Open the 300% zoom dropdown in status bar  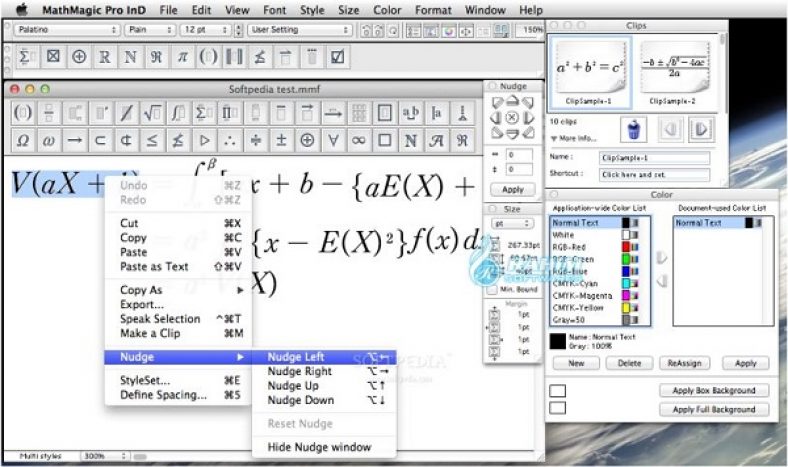(x=105, y=456)
